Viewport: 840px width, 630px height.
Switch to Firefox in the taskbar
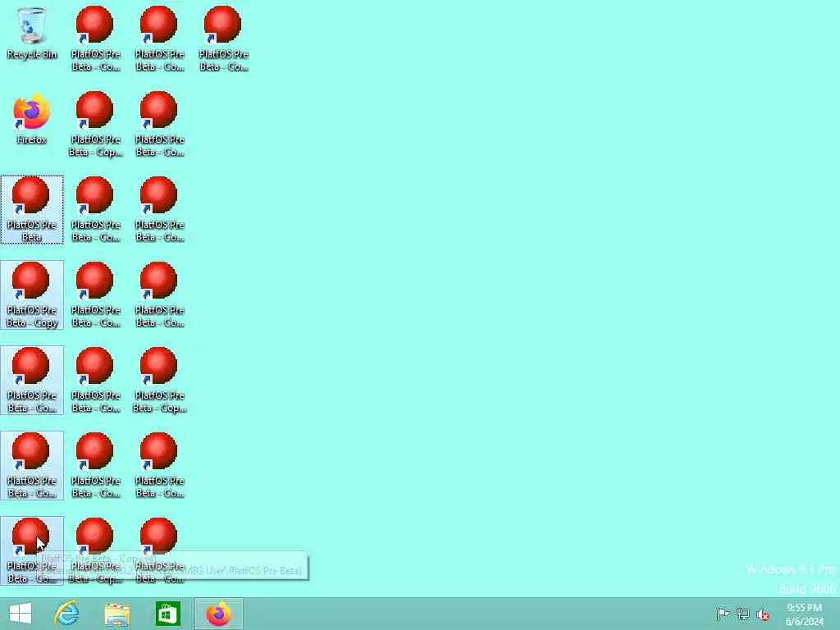[x=218, y=614]
